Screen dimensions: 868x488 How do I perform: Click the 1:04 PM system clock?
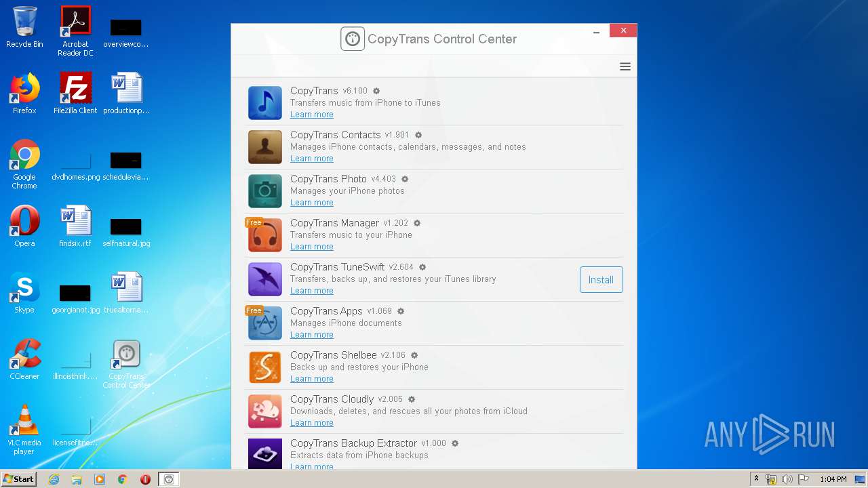833,479
